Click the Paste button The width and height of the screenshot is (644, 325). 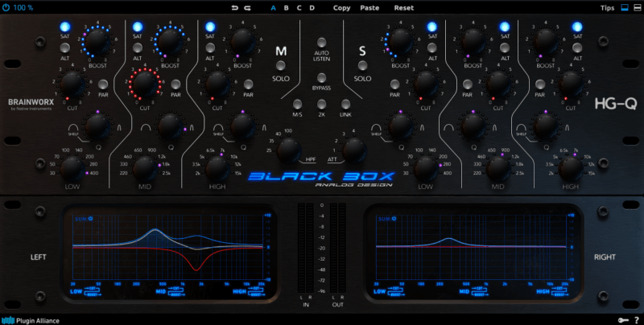pyautogui.click(x=369, y=8)
